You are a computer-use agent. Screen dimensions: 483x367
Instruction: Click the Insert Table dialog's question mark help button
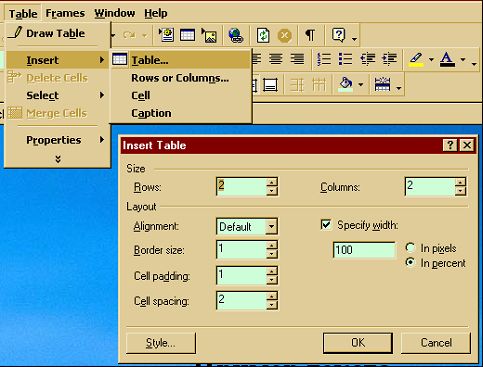(x=450, y=145)
